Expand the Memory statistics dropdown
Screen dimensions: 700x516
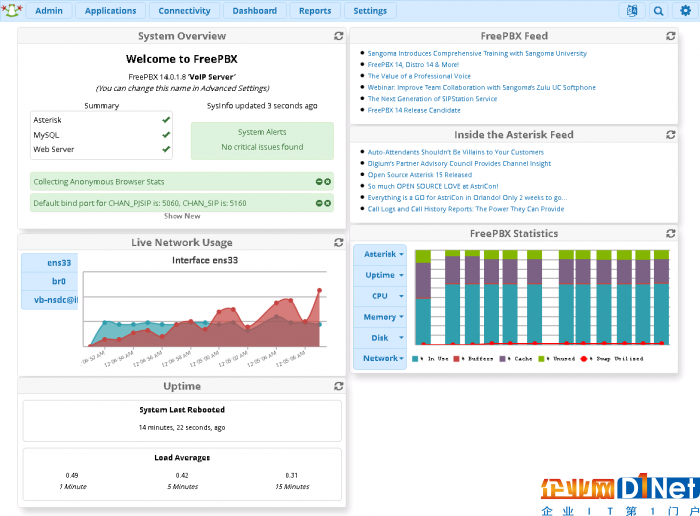pyautogui.click(x=380, y=317)
